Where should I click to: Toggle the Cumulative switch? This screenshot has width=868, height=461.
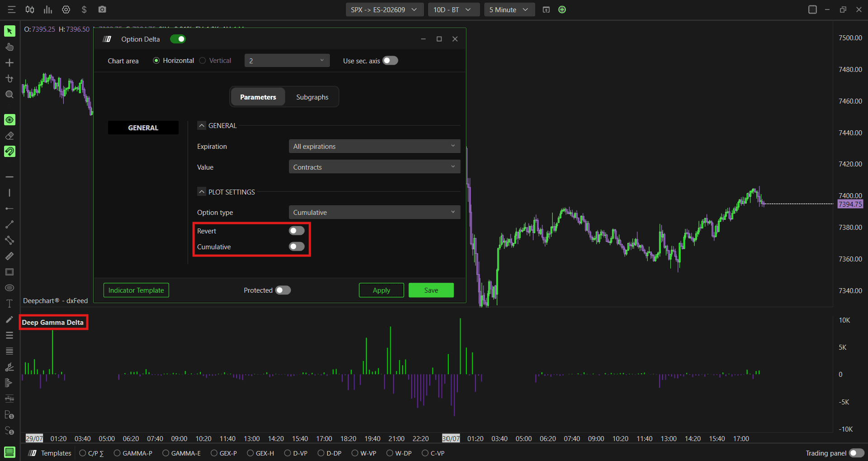[x=297, y=247]
